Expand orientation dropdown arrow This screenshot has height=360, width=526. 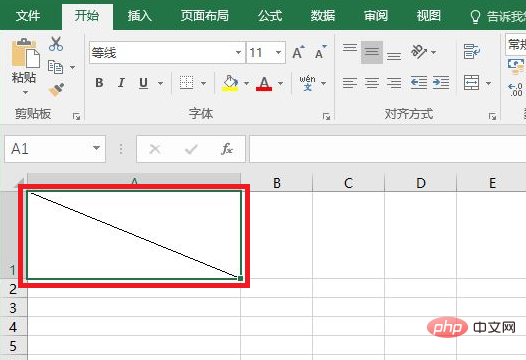pos(433,52)
